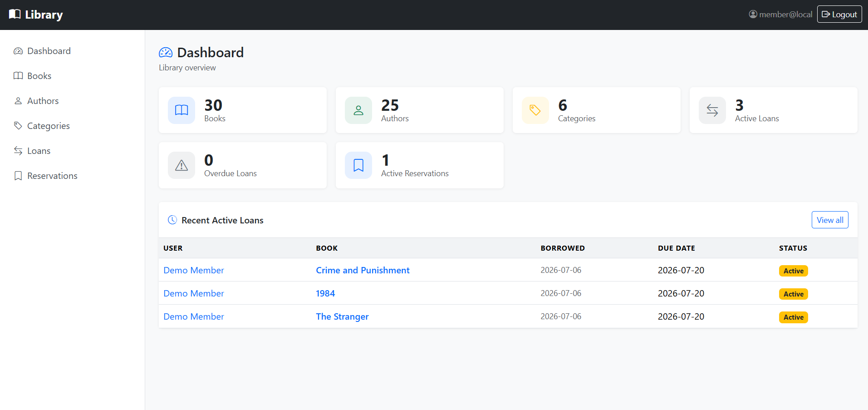
Task: Click the Library book logo icon
Action: tap(15, 14)
